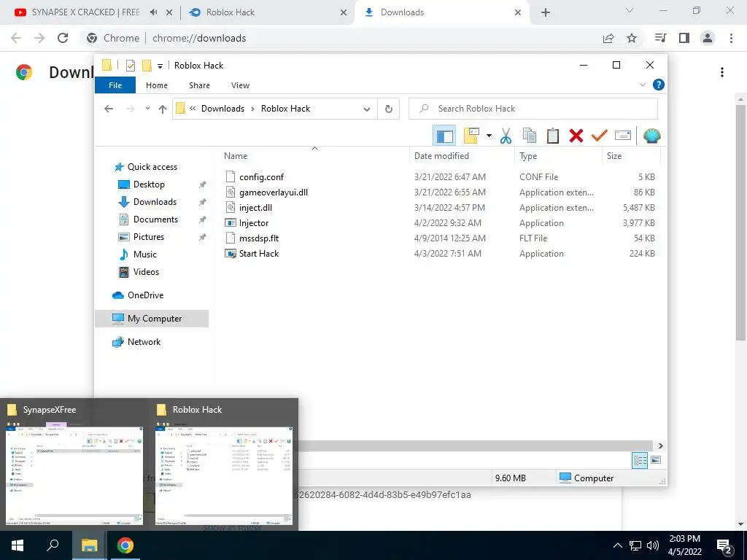747x560 pixels.
Task: Click the Explorer Help question mark icon
Action: pos(659,85)
